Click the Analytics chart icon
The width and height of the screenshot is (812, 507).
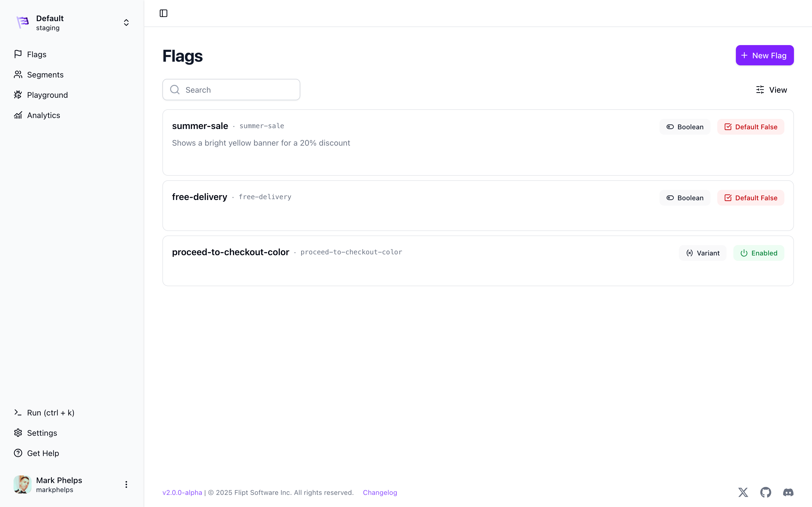[18, 115]
